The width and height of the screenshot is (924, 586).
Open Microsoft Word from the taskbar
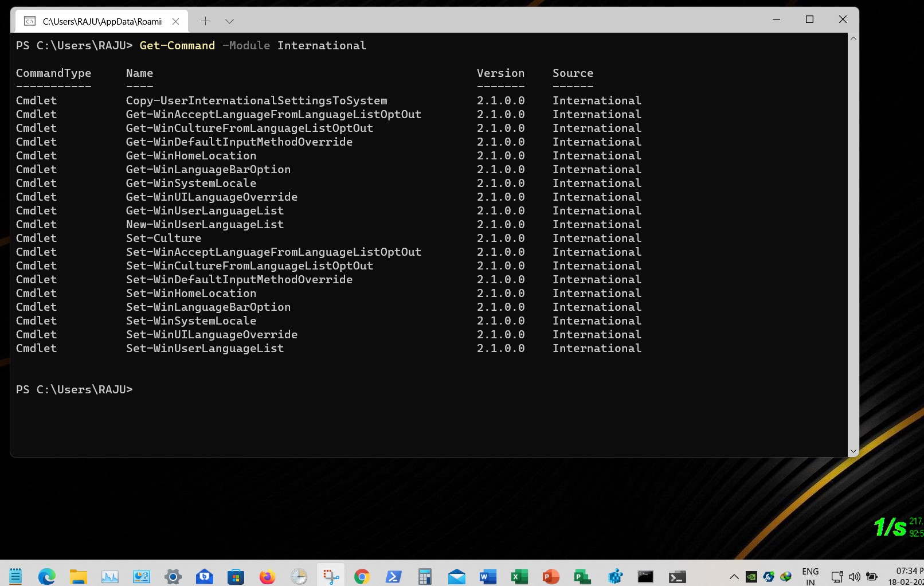(487, 576)
